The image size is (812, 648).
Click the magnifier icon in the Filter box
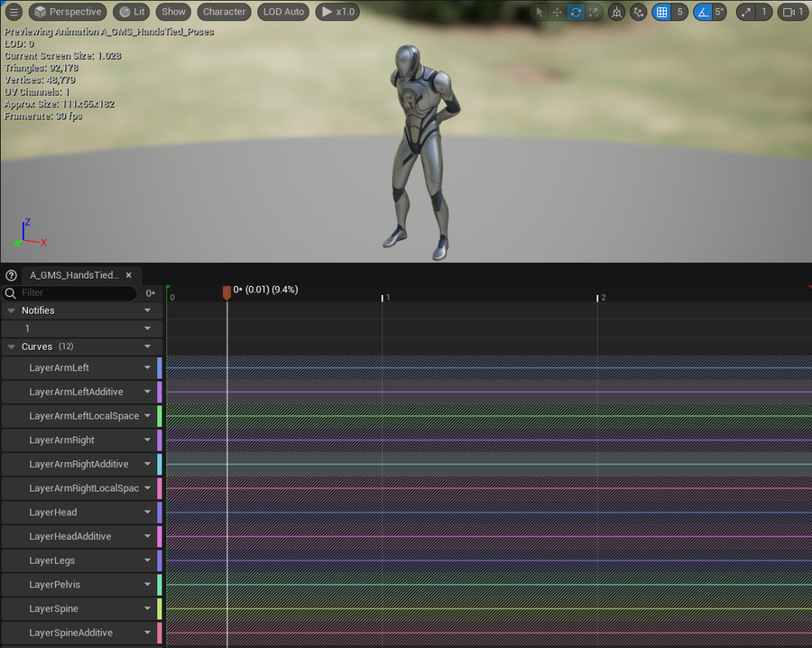[10, 293]
